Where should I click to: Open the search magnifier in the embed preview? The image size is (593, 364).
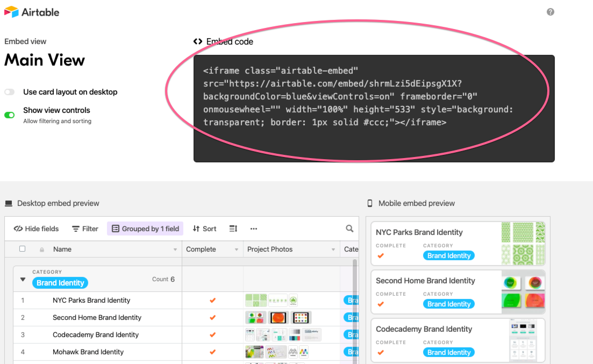pyautogui.click(x=349, y=229)
